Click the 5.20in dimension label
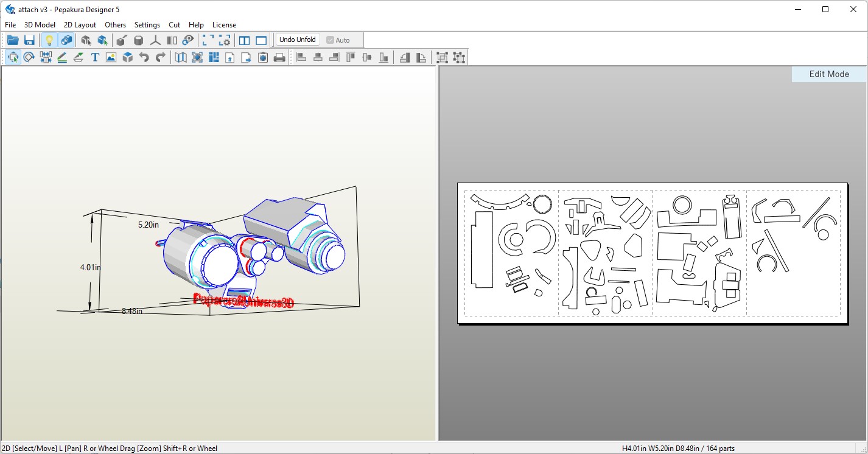This screenshot has height=454, width=868. (149, 225)
